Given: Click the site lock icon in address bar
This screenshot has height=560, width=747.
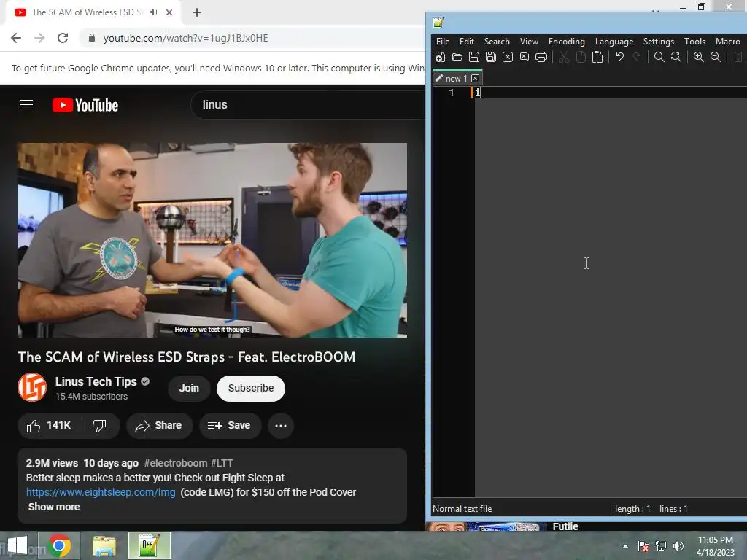Looking at the screenshot, I should [91, 38].
